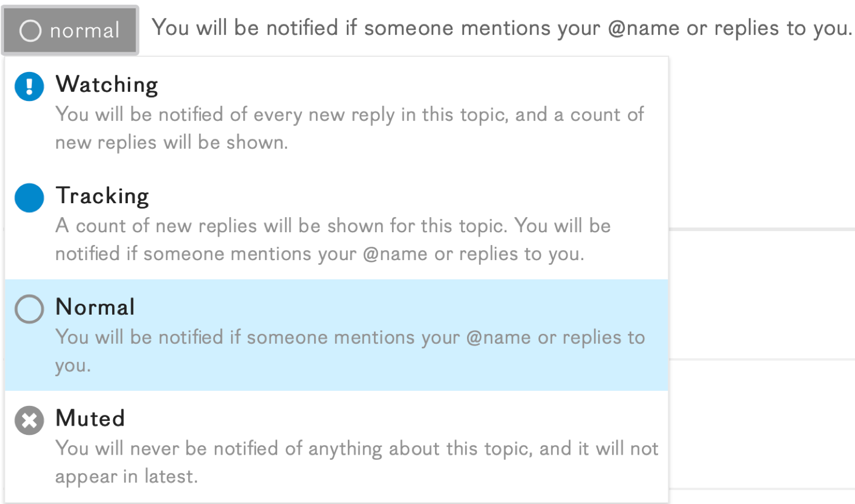
Task: Click Tracking description about count of replies
Action: coord(333,240)
